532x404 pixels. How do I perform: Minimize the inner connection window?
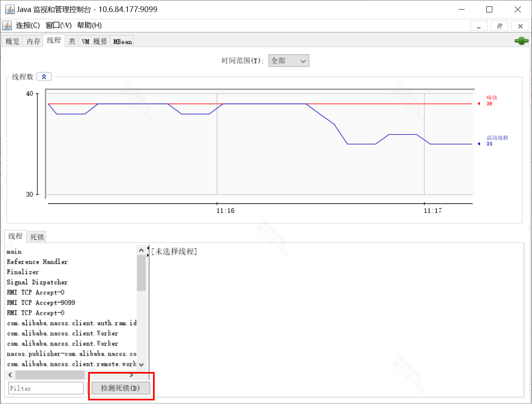click(x=479, y=26)
